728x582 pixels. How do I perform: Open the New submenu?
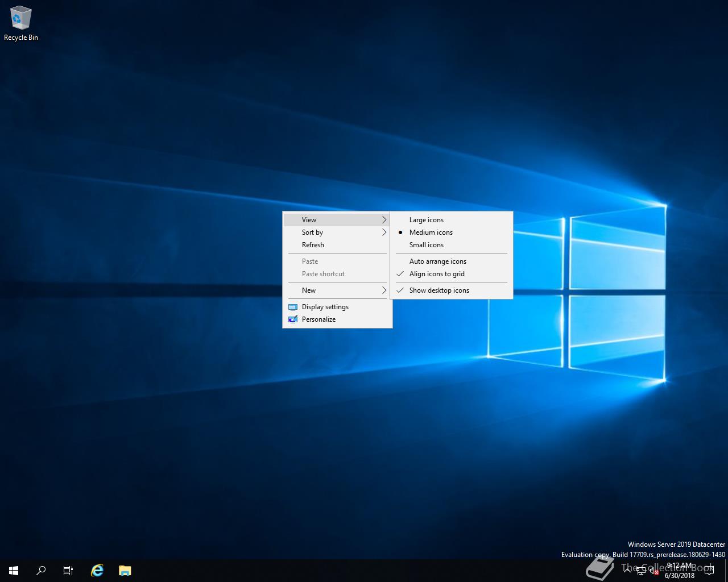337,290
